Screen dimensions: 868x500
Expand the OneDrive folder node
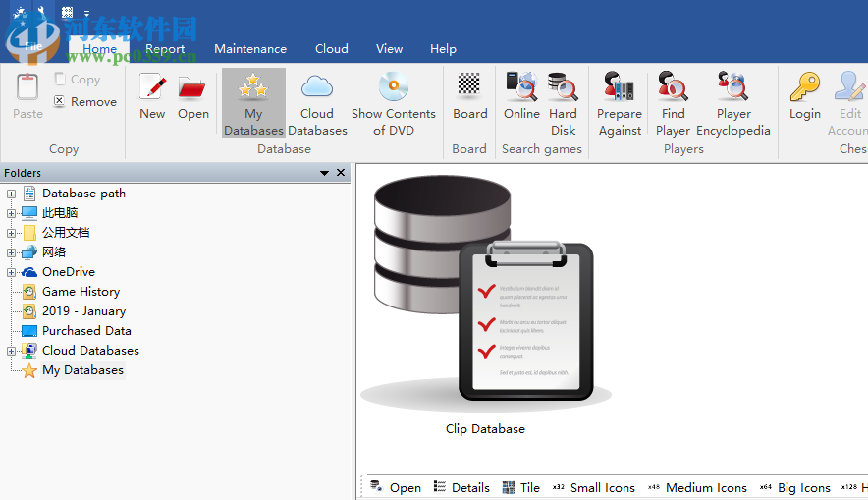pyautogui.click(x=12, y=272)
